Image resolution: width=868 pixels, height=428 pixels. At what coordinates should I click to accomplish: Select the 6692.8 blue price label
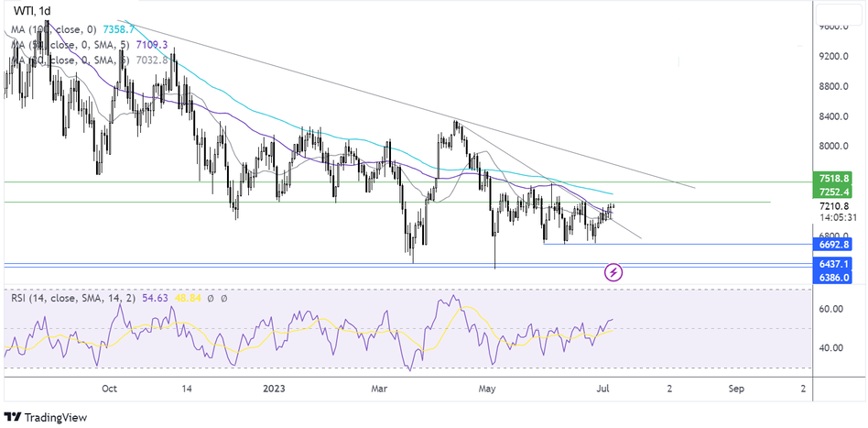(834, 245)
